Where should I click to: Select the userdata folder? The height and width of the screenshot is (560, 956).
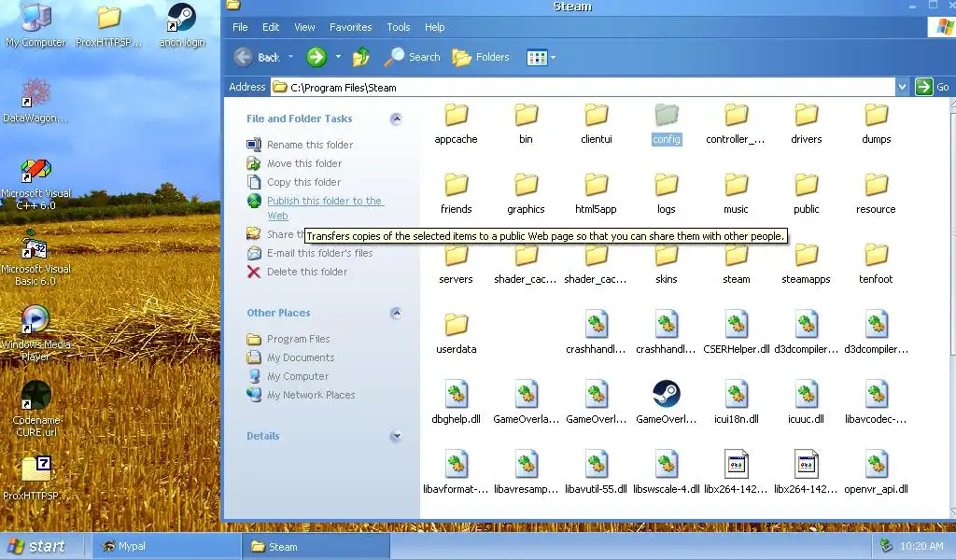456,334
